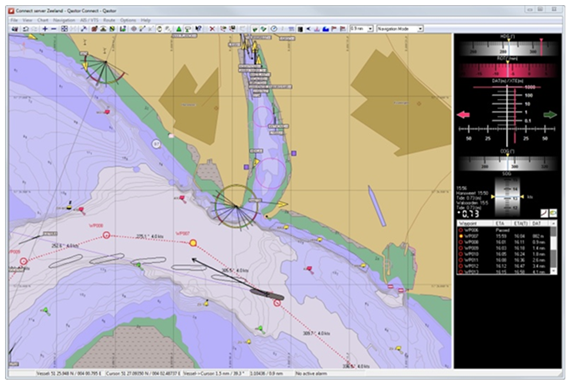Open the View menu

pos(27,20)
